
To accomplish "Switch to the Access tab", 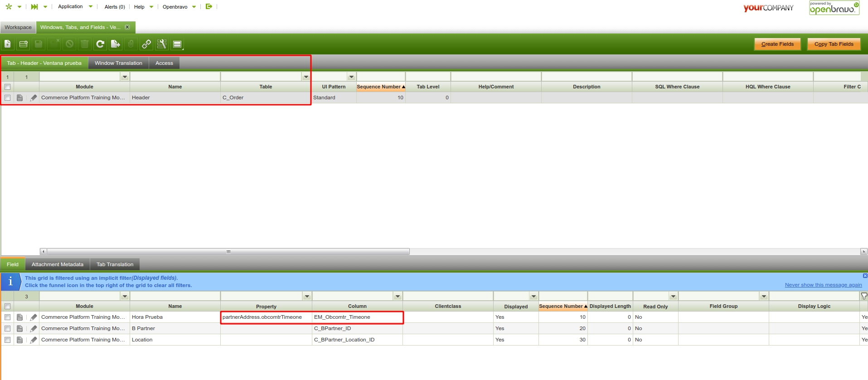I will tap(164, 63).
